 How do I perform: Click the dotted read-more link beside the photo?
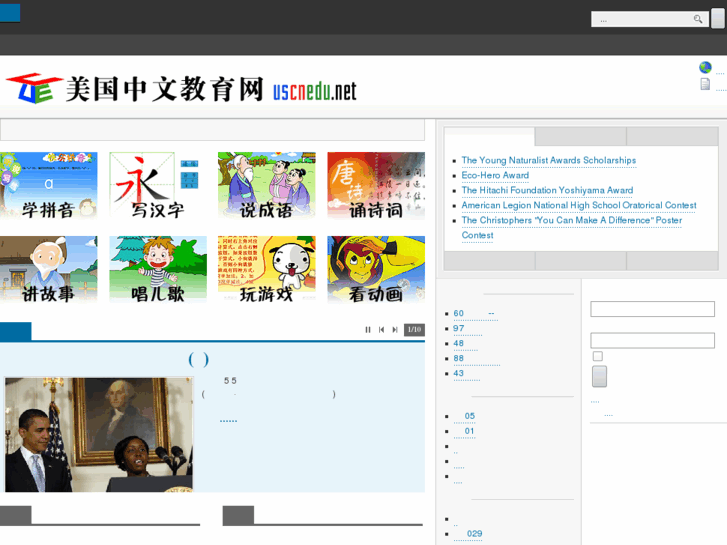tap(228, 420)
